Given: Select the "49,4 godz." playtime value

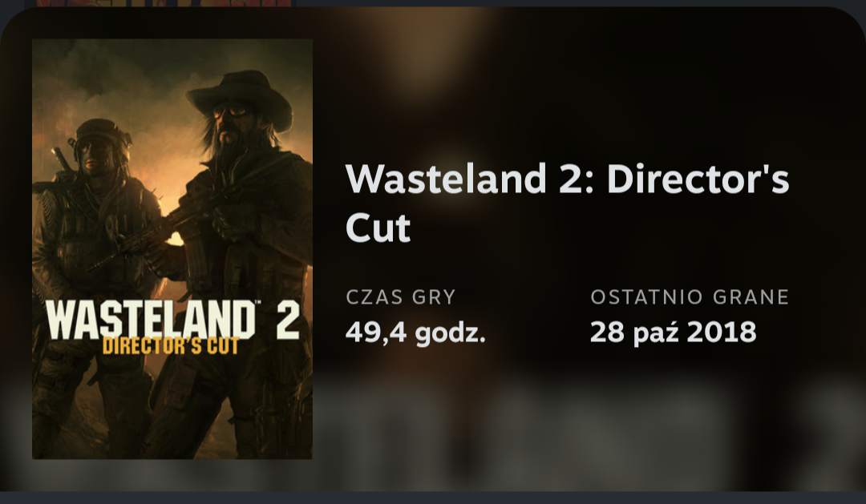Looking at the screenshot, I should point(415,333).
